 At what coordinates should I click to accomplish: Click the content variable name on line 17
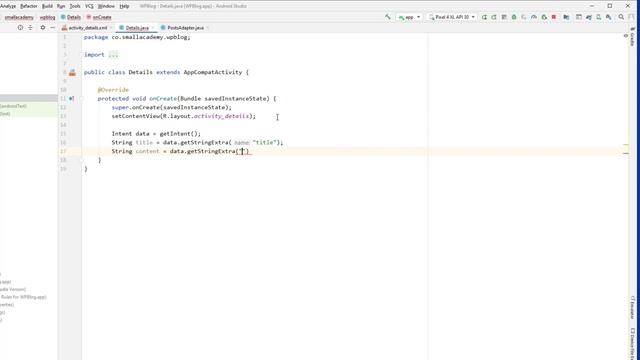click(147, 151)
